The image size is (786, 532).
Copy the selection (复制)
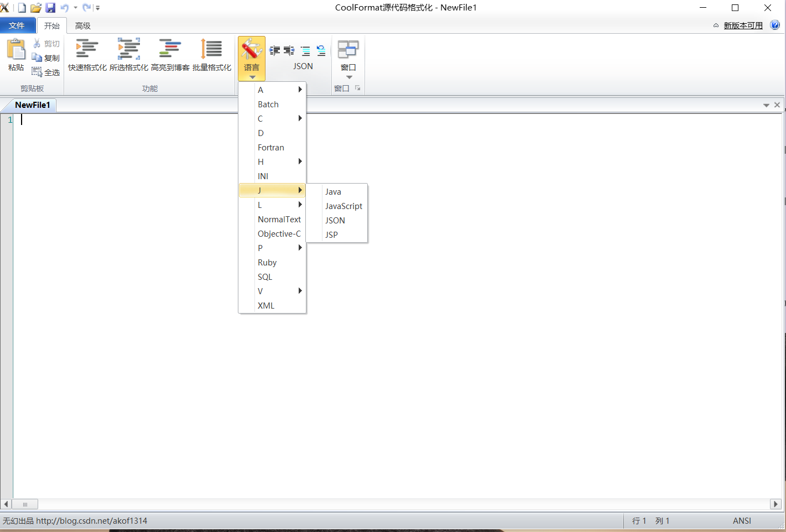(x=46, y=58)
